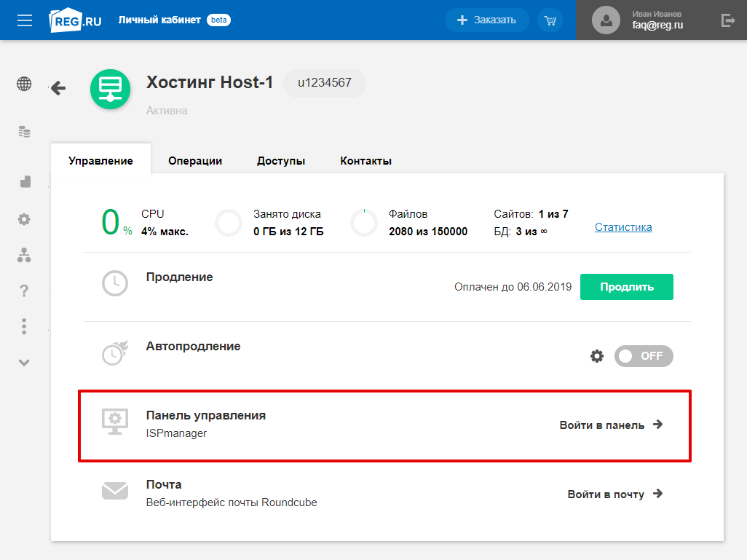747x560 pixels.
Task: Open the help question mark icon
Action: click(x=24, y=291)
